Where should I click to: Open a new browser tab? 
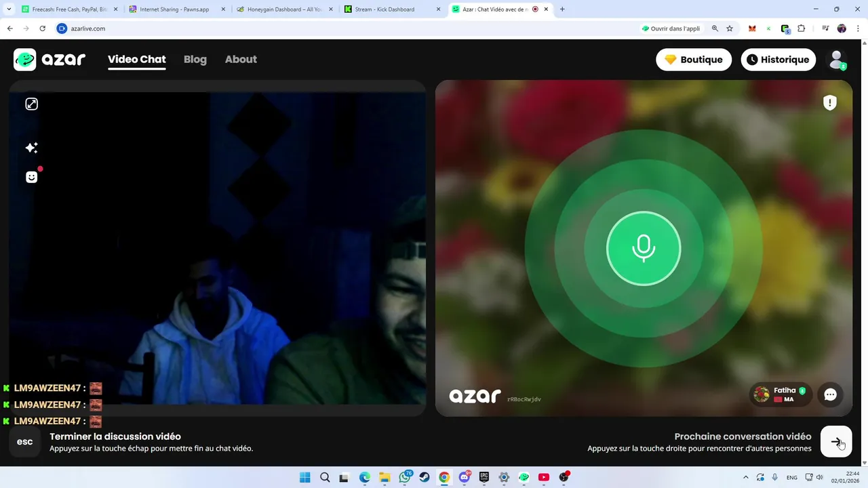pyautogui.click(x=562, y=9)
